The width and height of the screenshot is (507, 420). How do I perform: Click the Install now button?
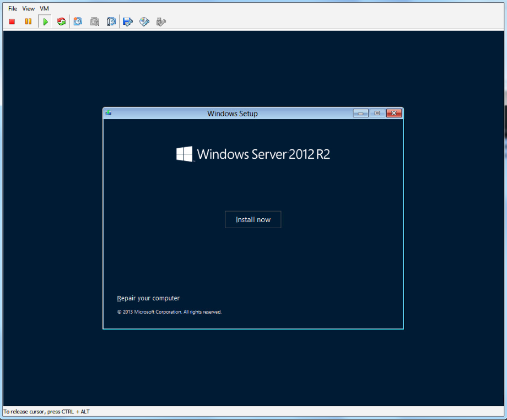coord(253,219)
